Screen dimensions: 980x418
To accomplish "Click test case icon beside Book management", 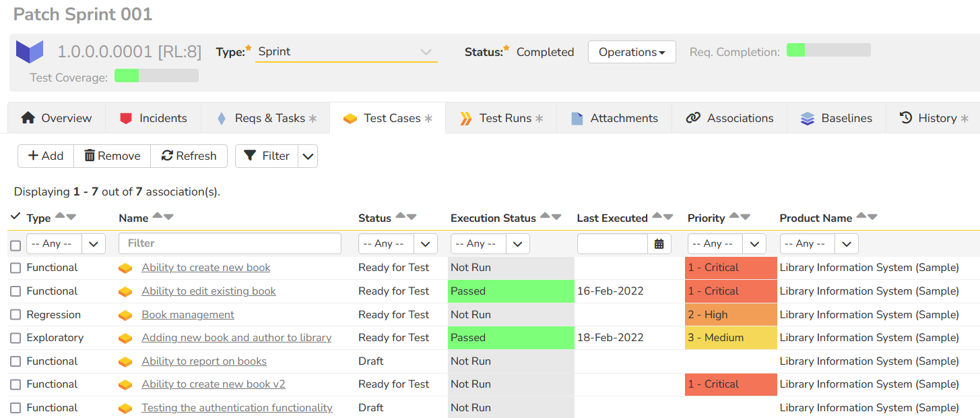I will (x=125, y=315).
